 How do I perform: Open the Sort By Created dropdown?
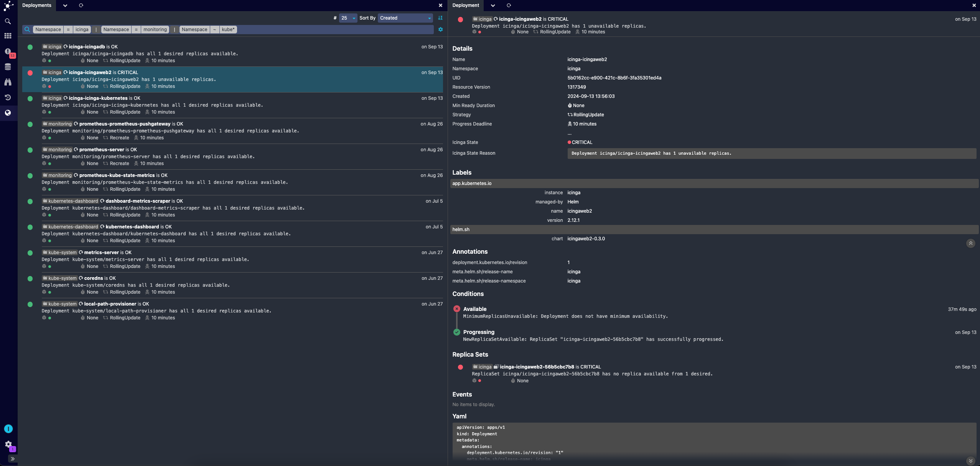406,18
